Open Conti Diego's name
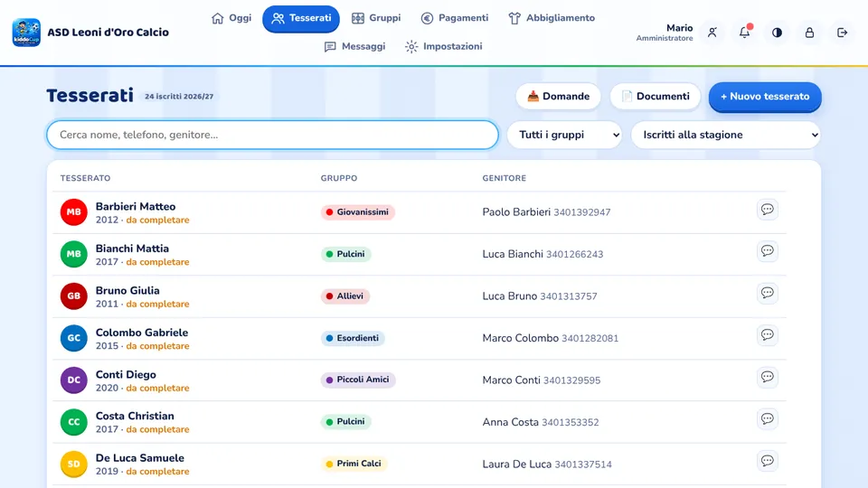Screen dimensions: 868x488 pyautogui.click(x=126, y=374)
